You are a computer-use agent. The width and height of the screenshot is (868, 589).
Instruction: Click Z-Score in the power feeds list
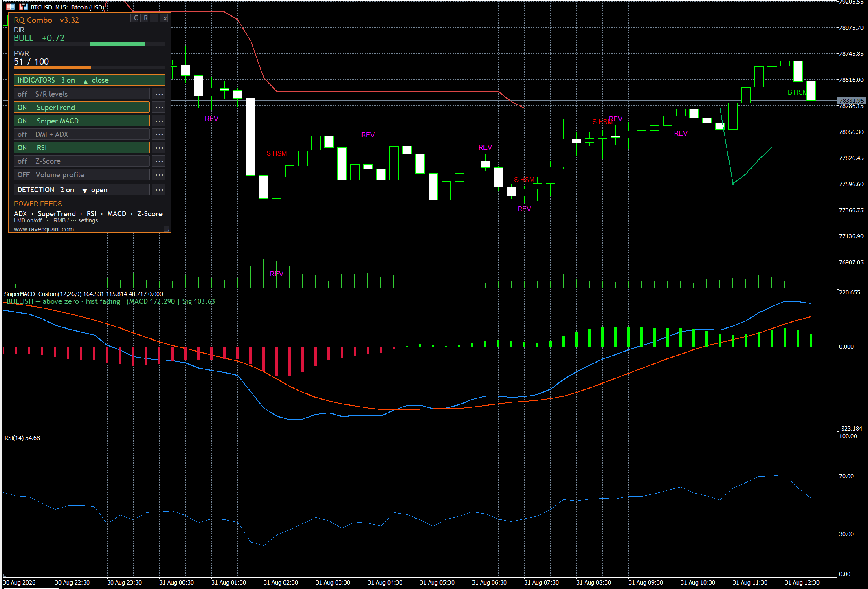tap(150, 214)
